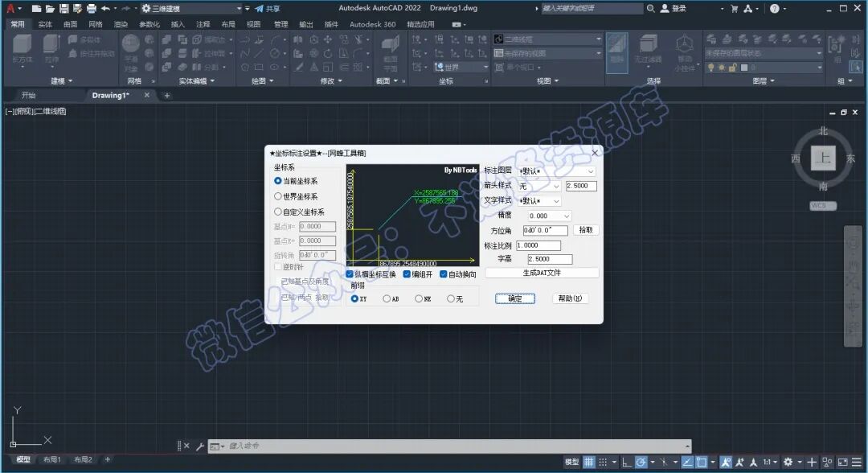Click the 生成DAT文件 button
868x473 pixels.
[542, 273]
